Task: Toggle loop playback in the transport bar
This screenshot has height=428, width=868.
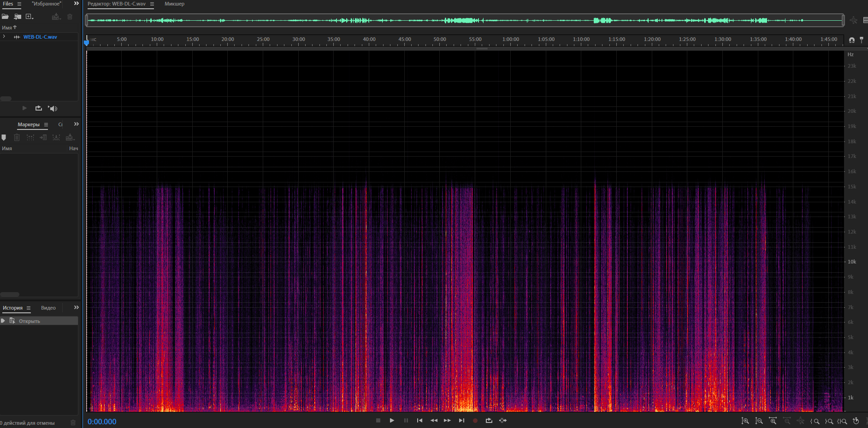Action: [x=489, y=420]
